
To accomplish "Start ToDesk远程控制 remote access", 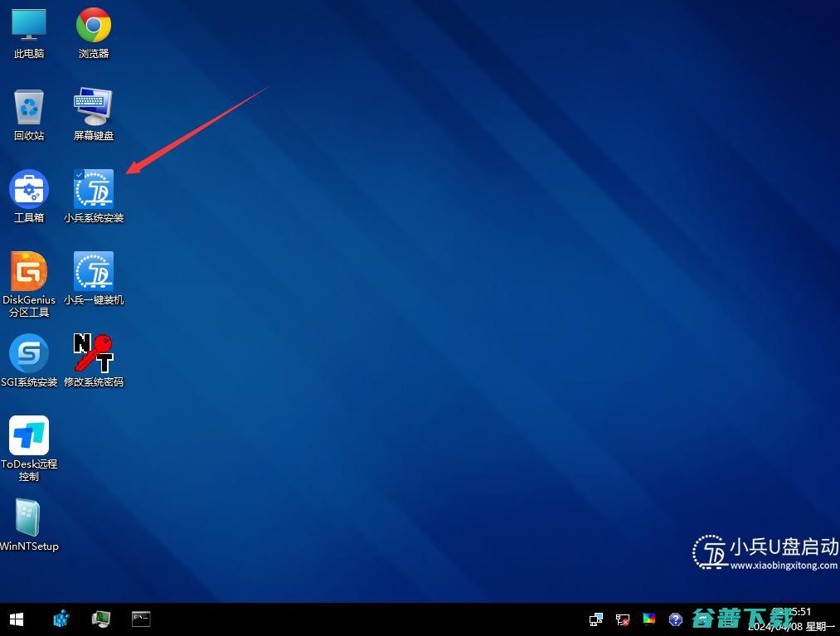I will coord(29,438).
